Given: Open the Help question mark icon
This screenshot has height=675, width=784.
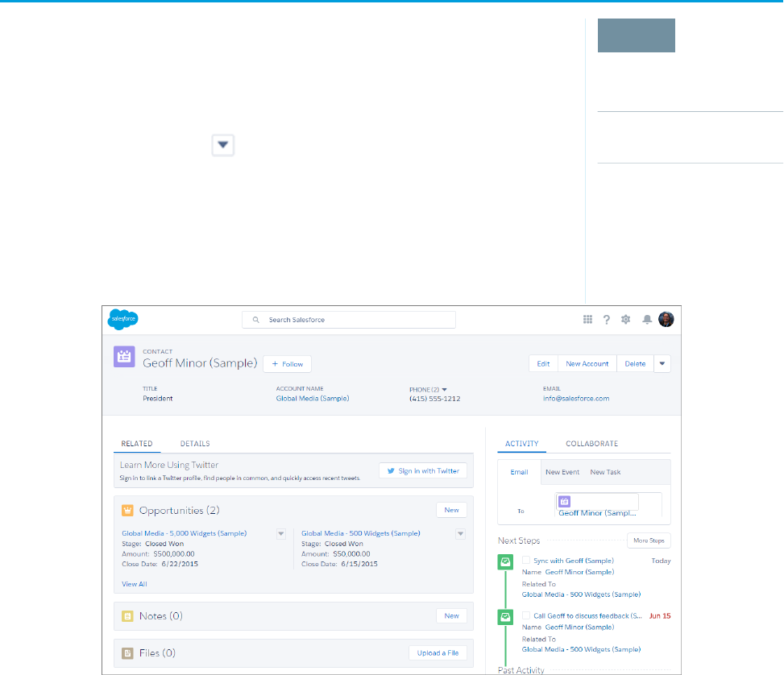Looking at the screenshot, I should (607, 320).
